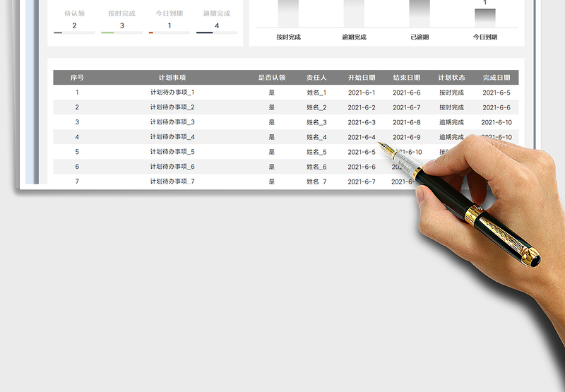Select the chart bar above 今日到期
The height and width of the screenshot is (392, 565).
485,18
